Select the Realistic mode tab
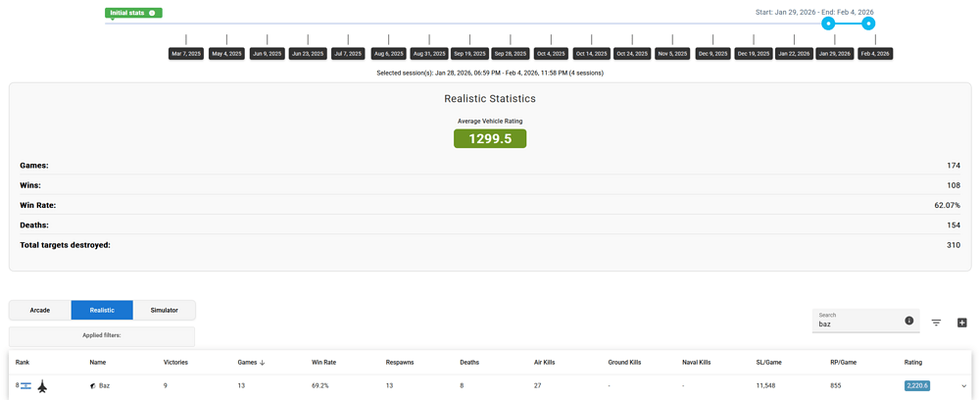The height and width of the screenshot is (400, 980). 102,310
